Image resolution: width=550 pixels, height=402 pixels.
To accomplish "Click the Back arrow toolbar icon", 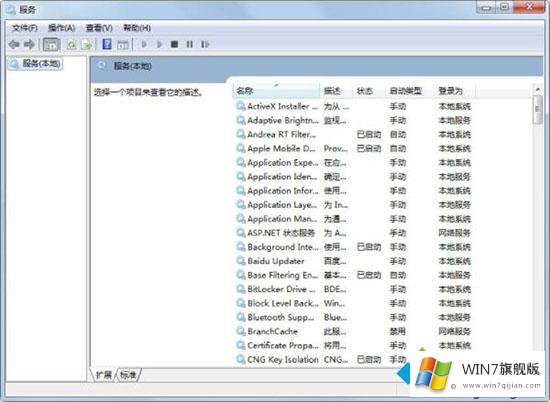I will click(x=14, y=44).
